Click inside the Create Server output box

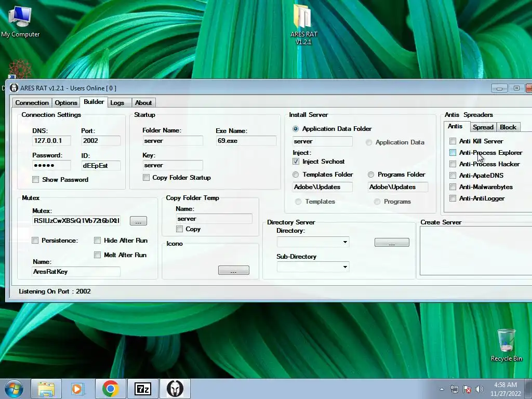(476, 250)
